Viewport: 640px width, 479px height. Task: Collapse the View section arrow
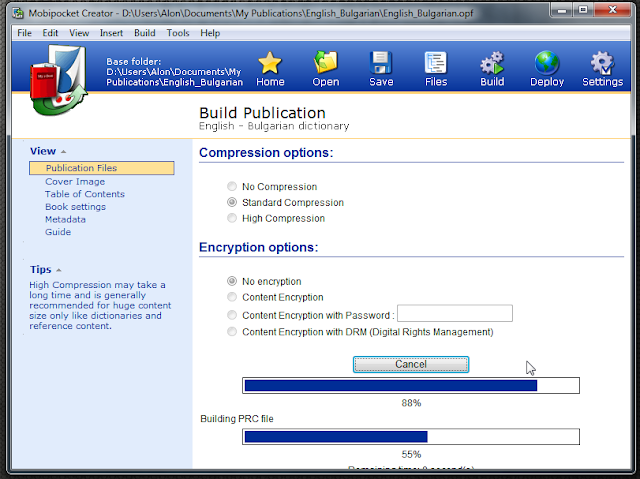tap(63, 152)
